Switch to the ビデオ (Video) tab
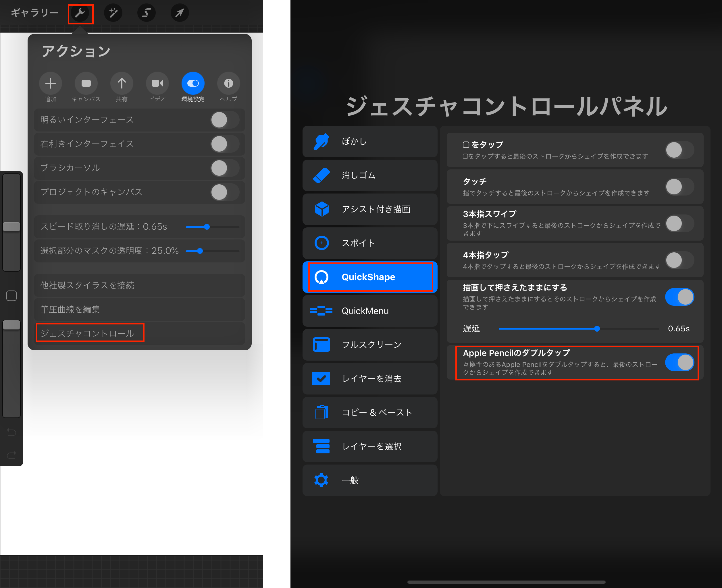 point(157,83)
